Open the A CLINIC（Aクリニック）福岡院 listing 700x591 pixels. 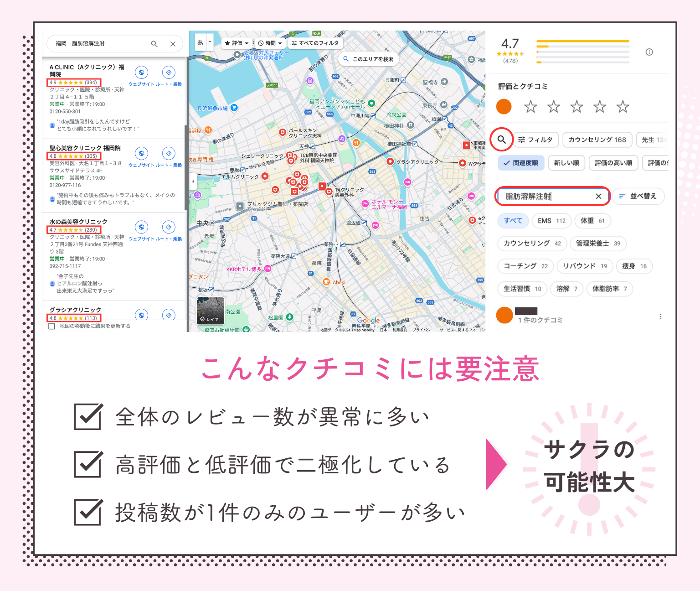click(x=87, y=71)
